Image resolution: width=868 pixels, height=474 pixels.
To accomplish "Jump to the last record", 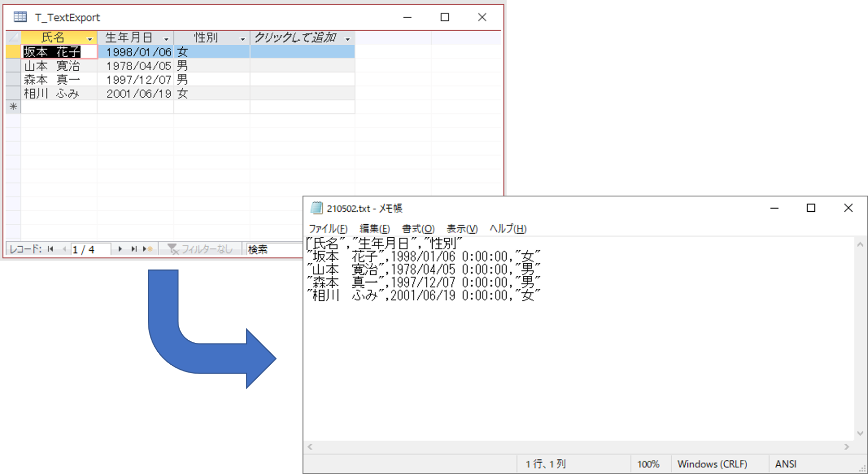I will pos(134,249).
